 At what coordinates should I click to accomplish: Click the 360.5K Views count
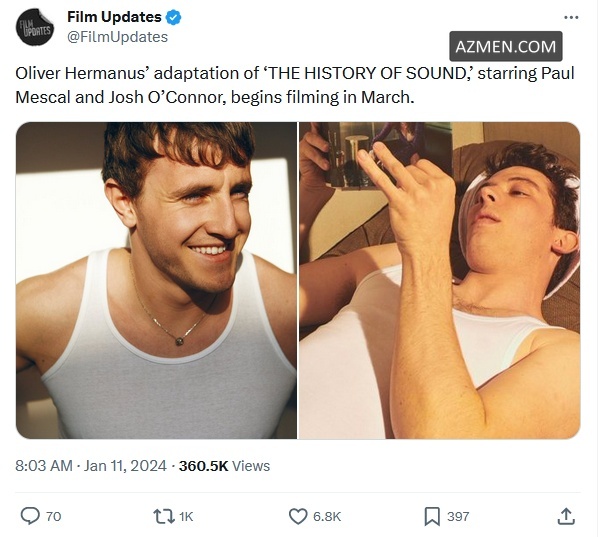(x=224, y=465)
